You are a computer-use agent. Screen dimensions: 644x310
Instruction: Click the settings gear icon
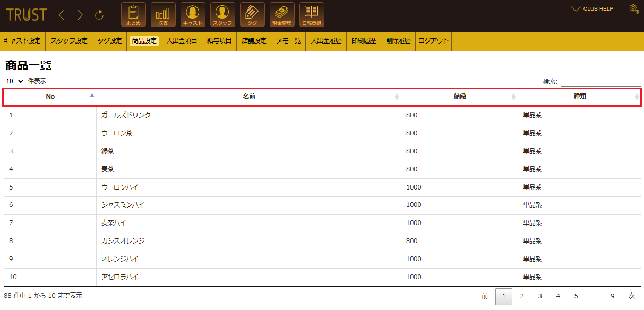click(x=633, y=9)
